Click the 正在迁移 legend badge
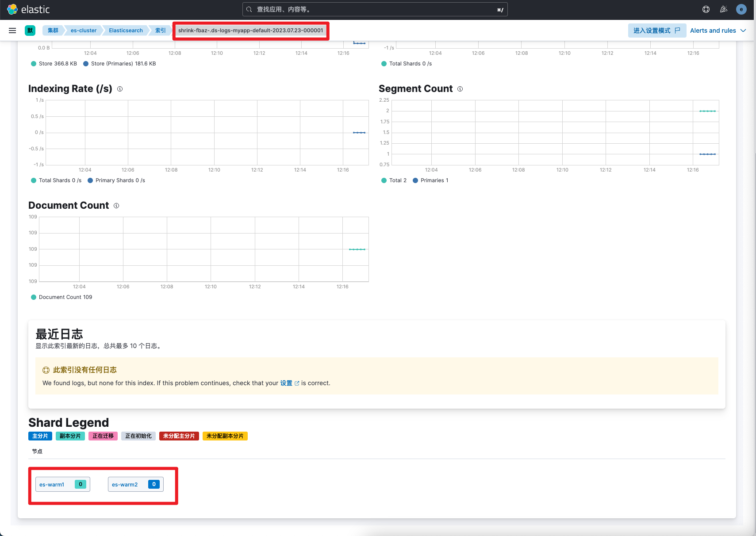This screenshot has width=756, height=536. click(x=103, y=436)
